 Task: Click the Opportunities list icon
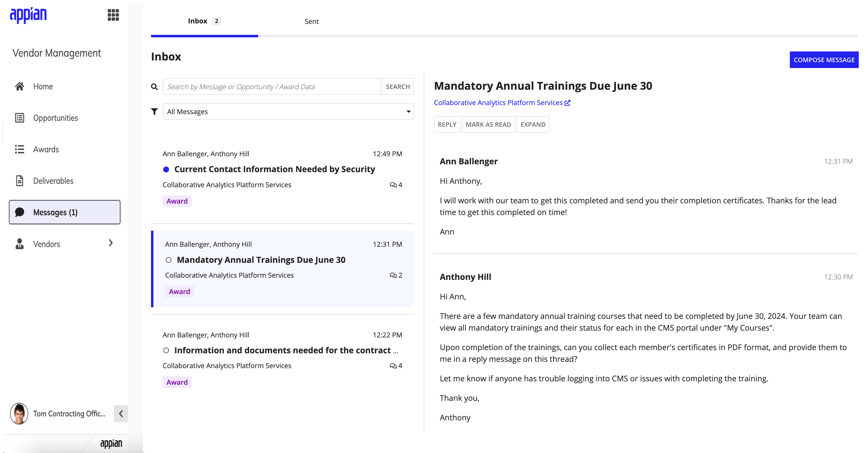(19, 118)
